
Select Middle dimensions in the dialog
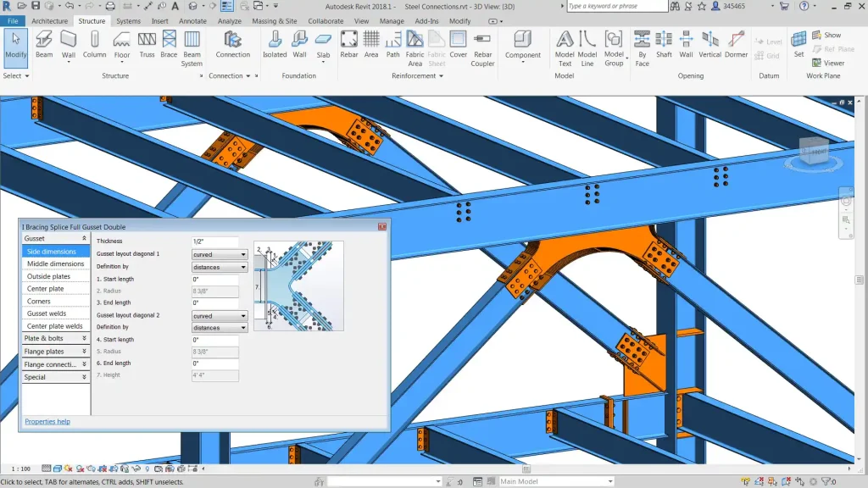point(54,263)
